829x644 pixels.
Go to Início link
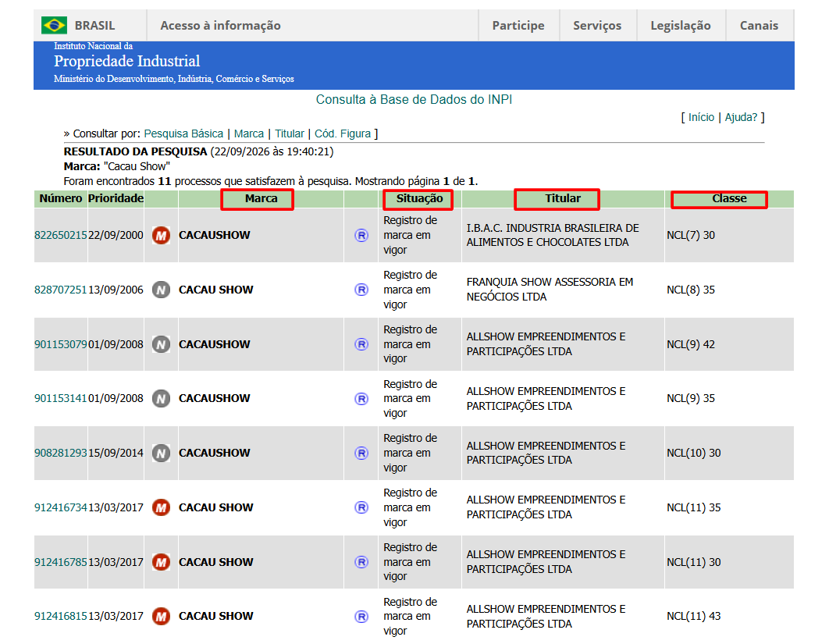click(701, 117)
